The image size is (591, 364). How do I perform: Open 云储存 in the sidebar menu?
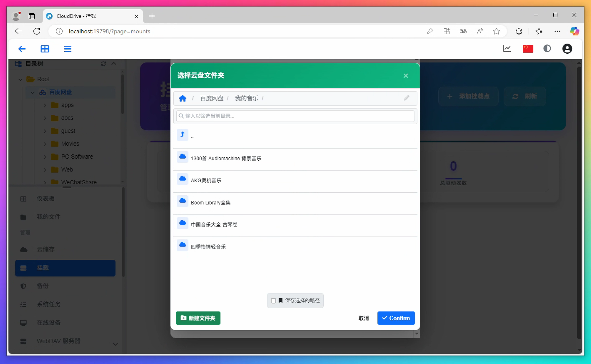45,249
